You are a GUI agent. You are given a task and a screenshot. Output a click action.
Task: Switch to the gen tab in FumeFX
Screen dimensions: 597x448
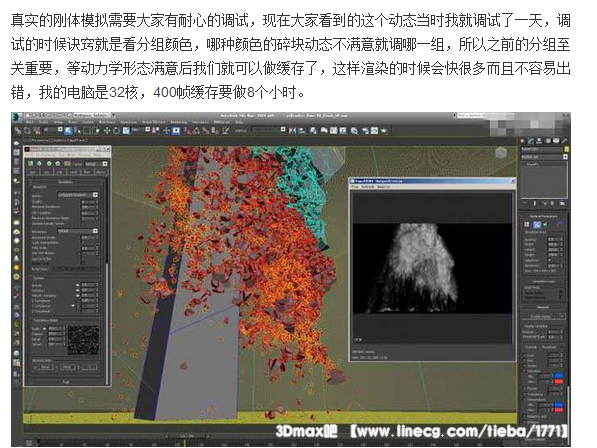click(32, 172)
